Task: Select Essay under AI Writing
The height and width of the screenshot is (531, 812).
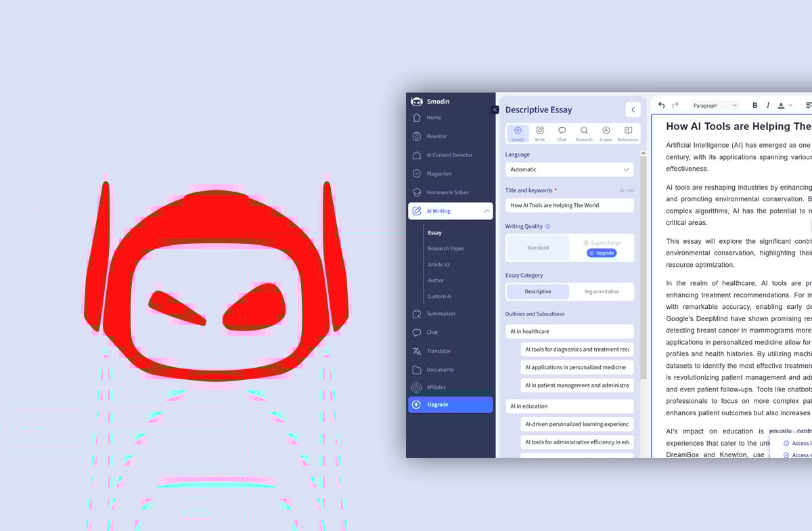Action: coord(435,233)
